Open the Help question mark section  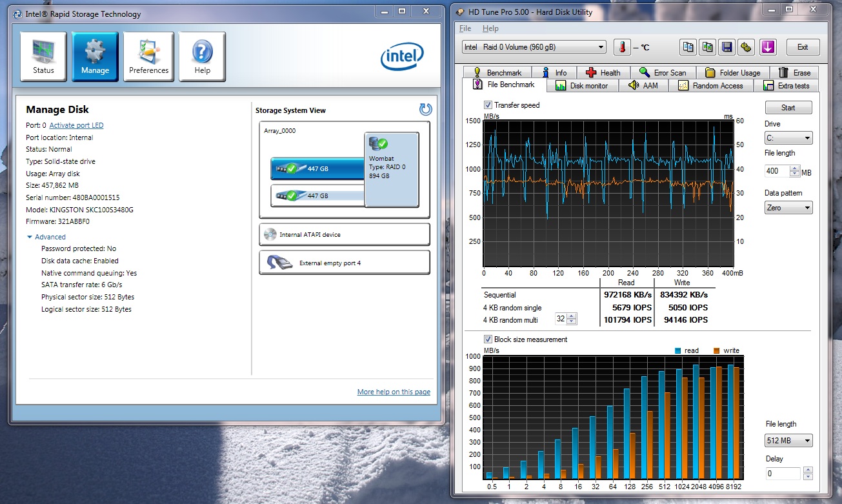click(x=202, y=57)
